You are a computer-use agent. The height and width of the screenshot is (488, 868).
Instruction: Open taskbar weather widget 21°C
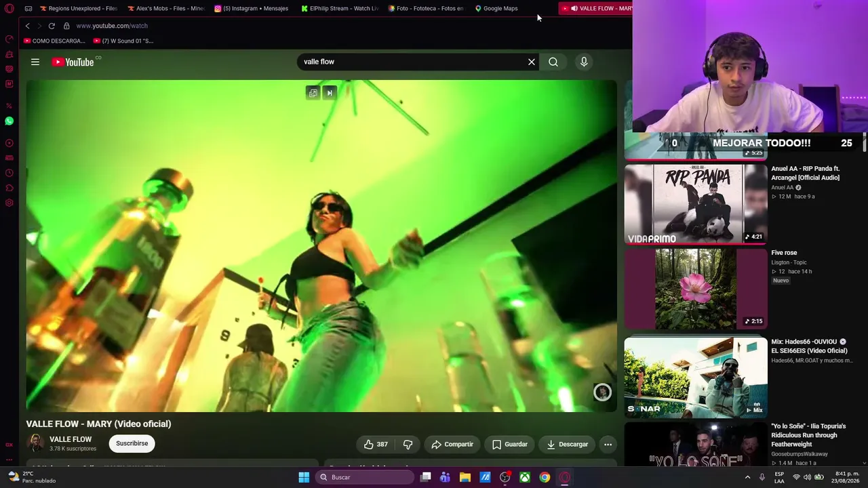(x=31, y=477)
